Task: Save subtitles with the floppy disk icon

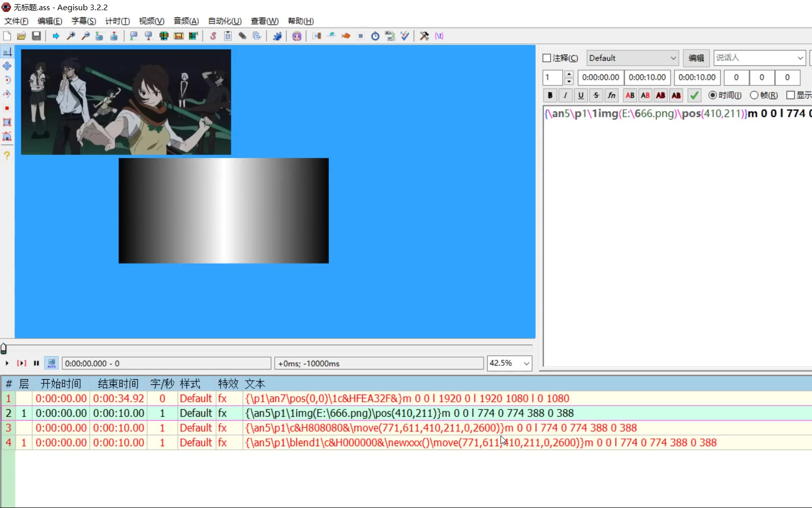Action: click(36, 36)
